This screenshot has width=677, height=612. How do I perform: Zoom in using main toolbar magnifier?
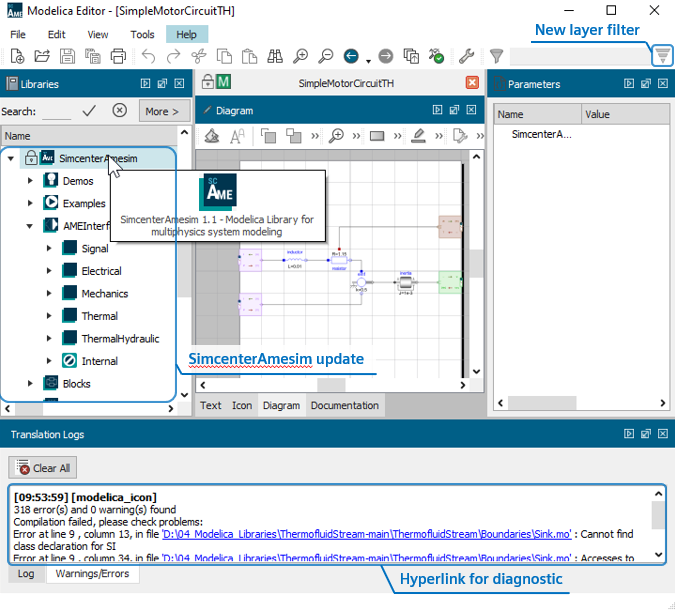point(300,56)
